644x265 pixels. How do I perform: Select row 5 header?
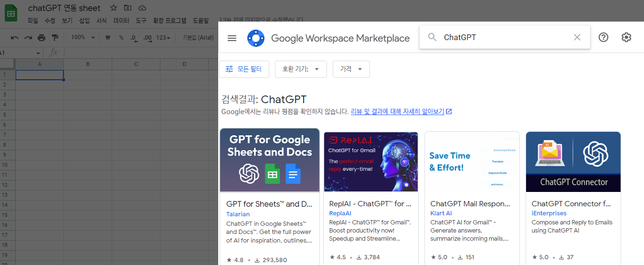[8, 115]
